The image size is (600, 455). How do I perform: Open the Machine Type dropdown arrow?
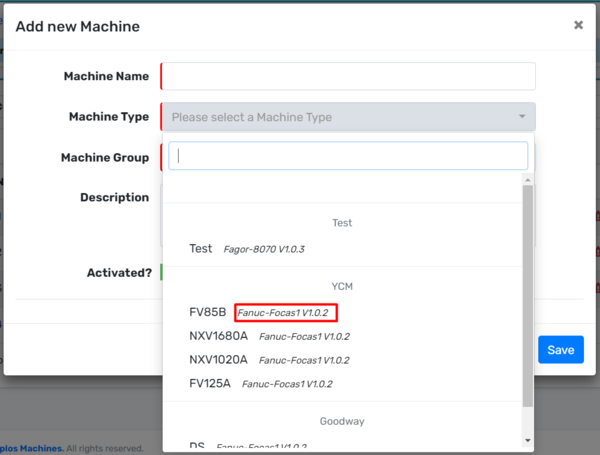[x=521, y=117]
